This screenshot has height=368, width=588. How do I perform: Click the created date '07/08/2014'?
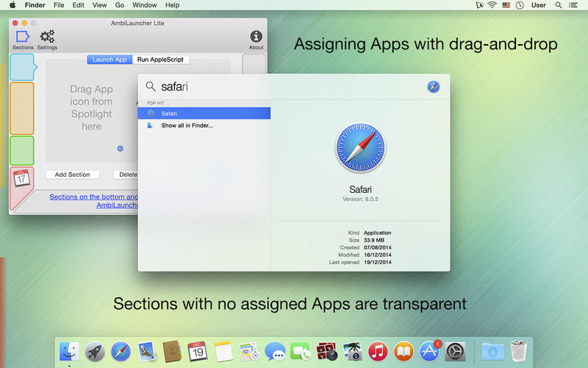coord(378,247)
